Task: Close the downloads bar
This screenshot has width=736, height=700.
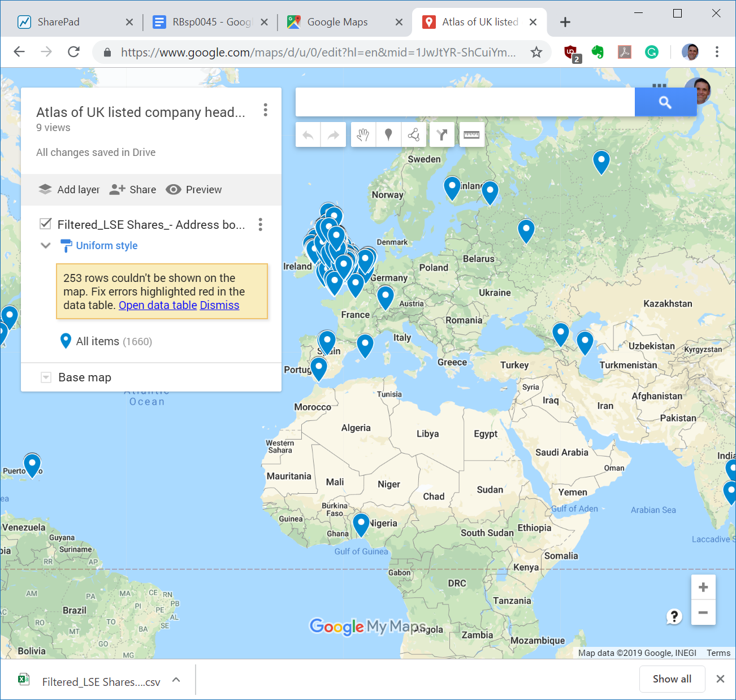Action: [720, 679]
